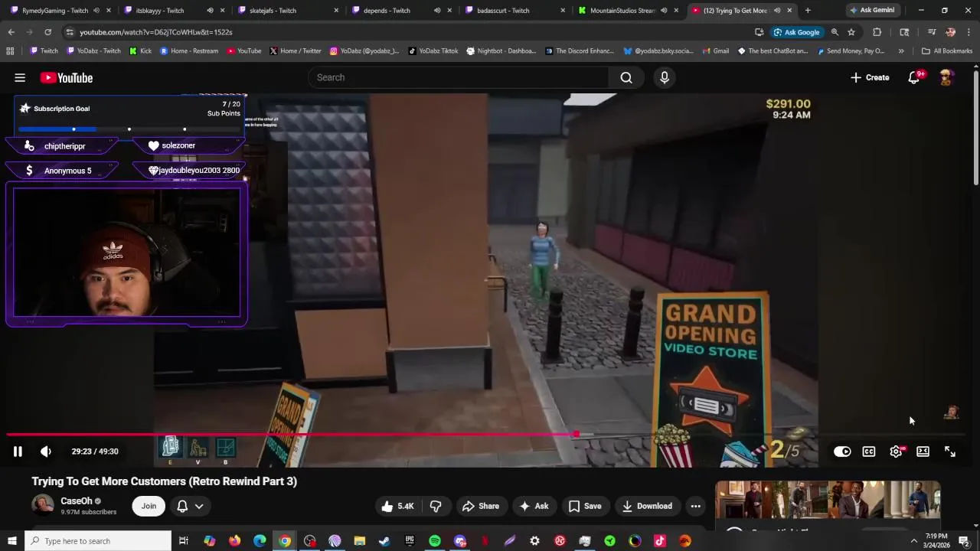Show hidden system tray icons
This screenshot has width=980, height=551.
tap(913, 541)
